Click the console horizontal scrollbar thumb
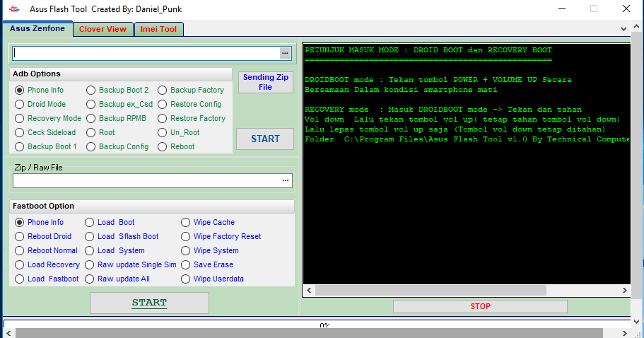Viewport: 644px width, 338px height. [431, 291]
